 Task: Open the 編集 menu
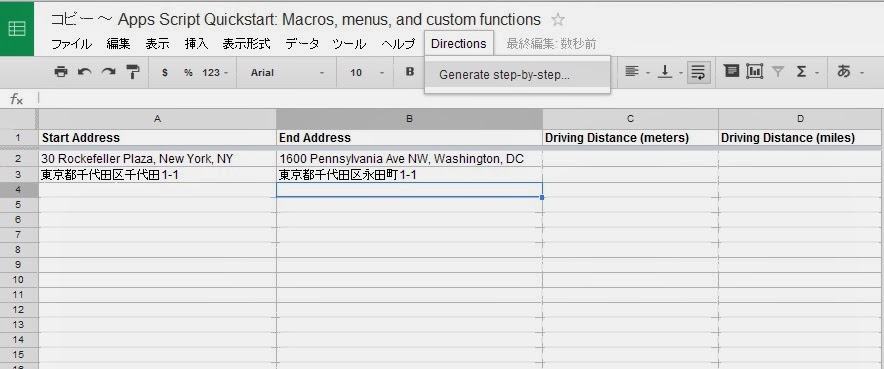(x=118, y=44)
